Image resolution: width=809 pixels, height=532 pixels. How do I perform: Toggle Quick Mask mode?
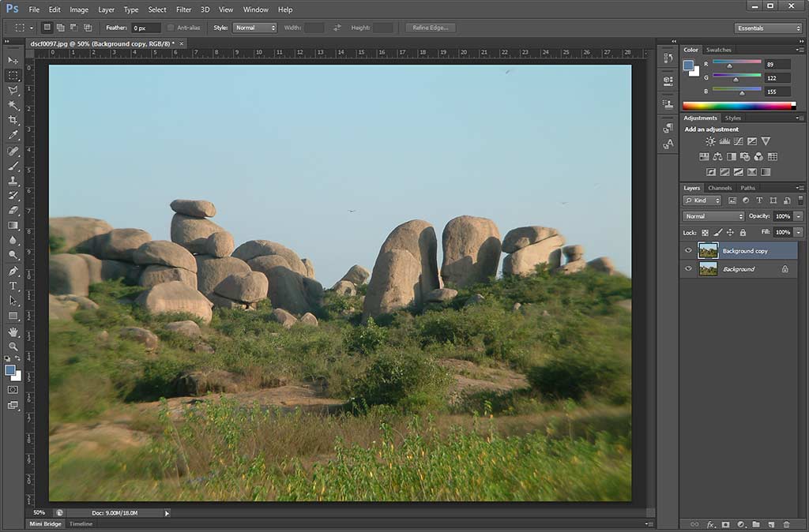click(13, 390)
